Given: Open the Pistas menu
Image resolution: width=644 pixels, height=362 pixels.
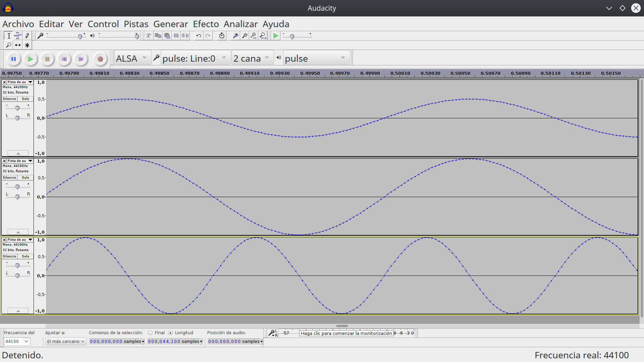Looking at the screenshot, I should 136,24.
